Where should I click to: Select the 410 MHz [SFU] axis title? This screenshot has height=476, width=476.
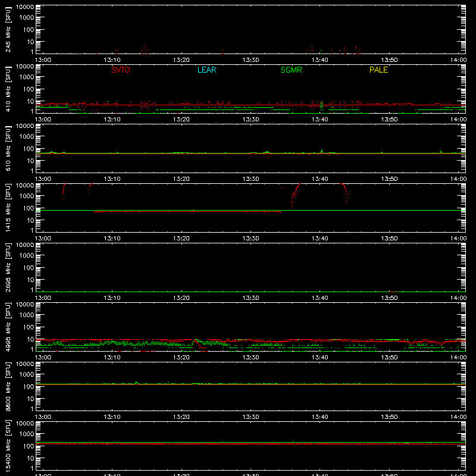pyautogui.click(x=8, y=89)
